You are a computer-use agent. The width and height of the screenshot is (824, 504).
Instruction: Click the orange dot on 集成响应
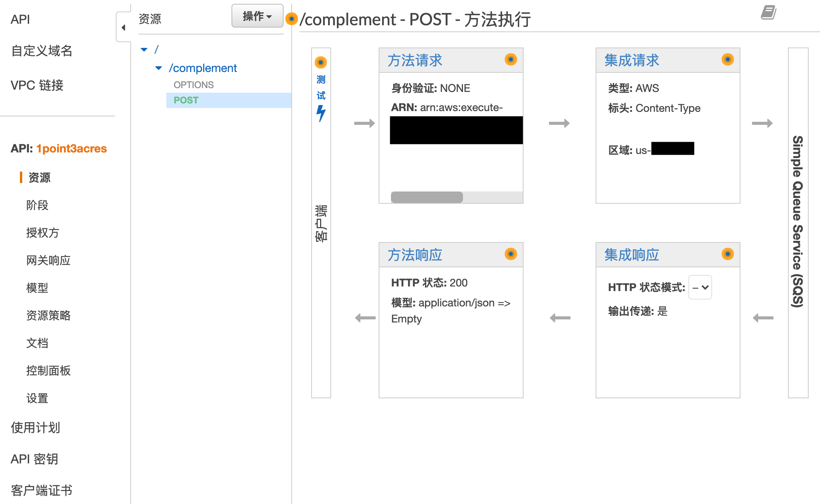pos(727,254)
